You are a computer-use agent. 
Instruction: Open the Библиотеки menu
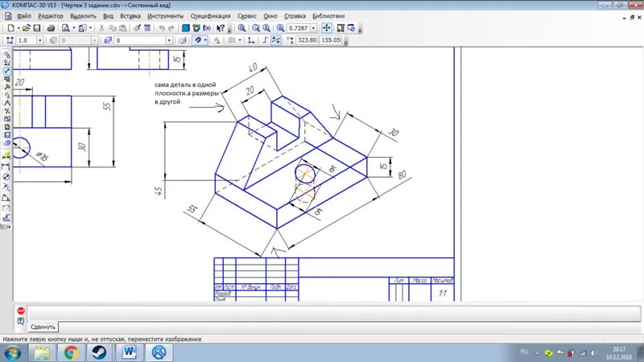[328, 16]
